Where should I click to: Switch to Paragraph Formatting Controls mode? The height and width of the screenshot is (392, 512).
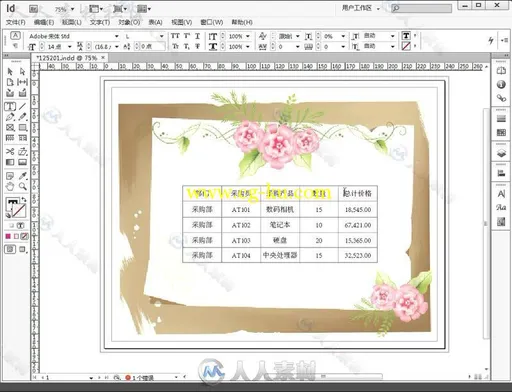tap(15, 45)
